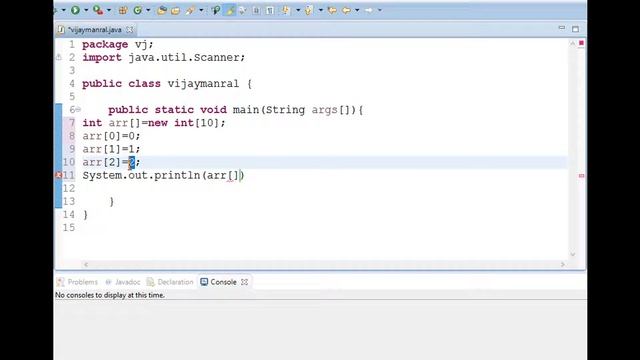This screenshot has height=360, width=640.
Task: Close the Console view tab
Action: point(244,282)
